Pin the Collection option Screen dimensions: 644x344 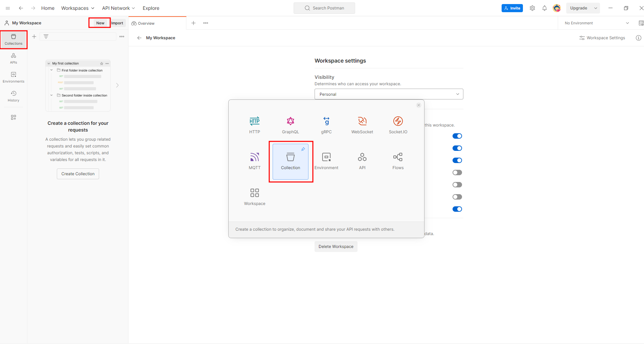click(303, 149)
